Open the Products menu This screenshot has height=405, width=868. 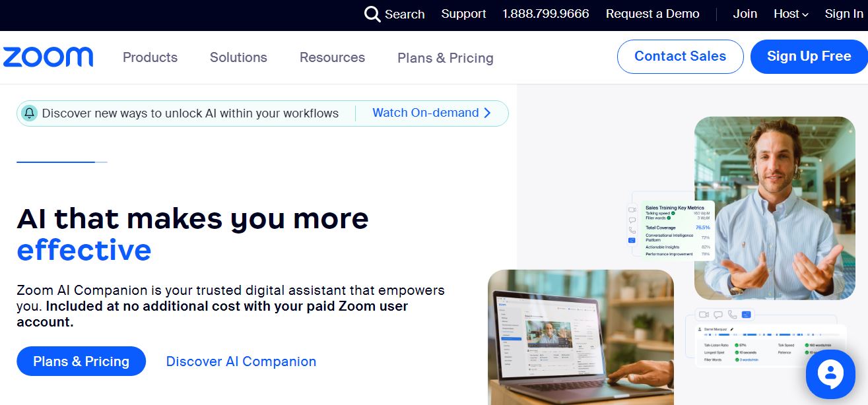pyautogui.click(x=150, y=57)
